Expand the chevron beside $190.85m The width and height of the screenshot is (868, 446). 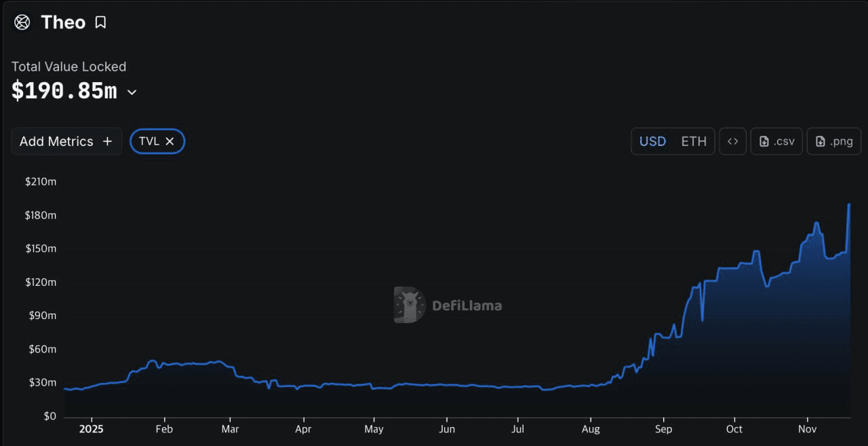tap(132, 92)
